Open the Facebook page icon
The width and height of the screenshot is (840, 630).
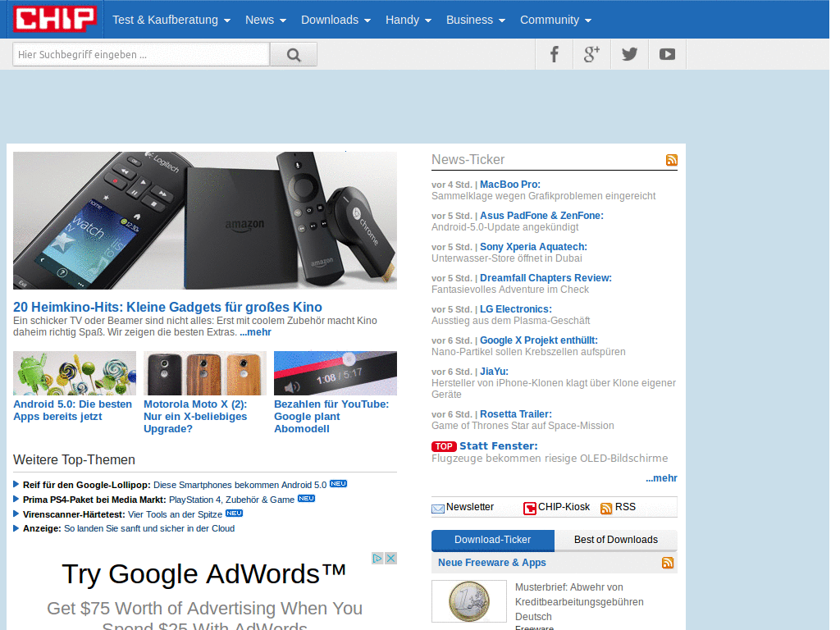[x=554, y=54]
